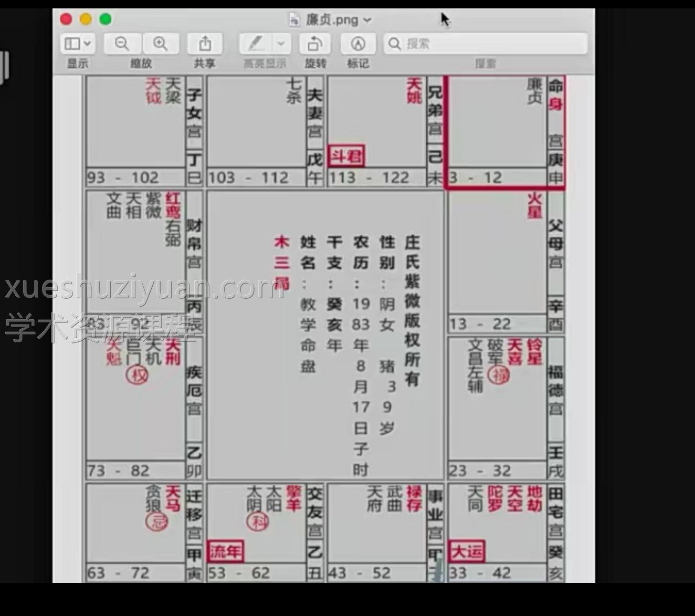Click the 廉贞.png file proxy icon

(x=295, y=20)
